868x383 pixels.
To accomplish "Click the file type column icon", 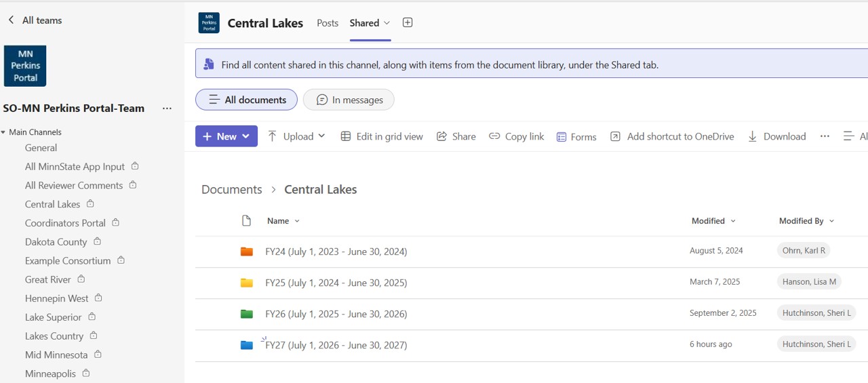I will pyautogui.click(x=246, y=221).
